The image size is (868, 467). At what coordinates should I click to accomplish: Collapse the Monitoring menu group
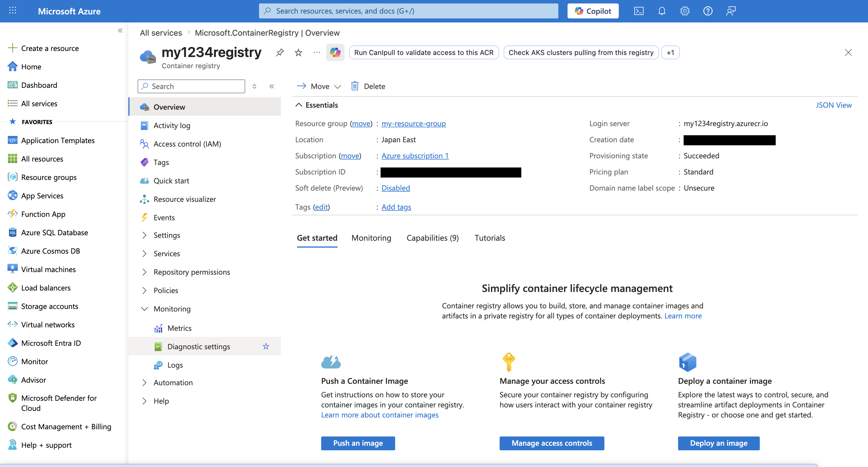tap(144, 309)
